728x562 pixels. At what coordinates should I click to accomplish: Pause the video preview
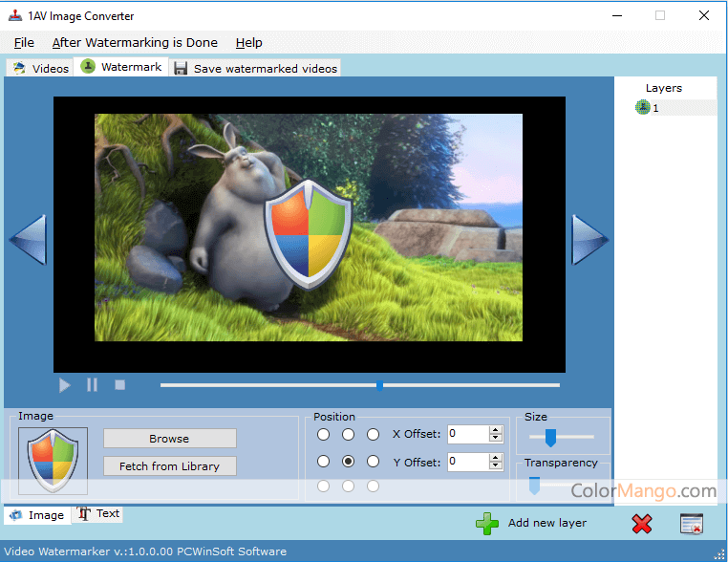[x=92, y=385]
